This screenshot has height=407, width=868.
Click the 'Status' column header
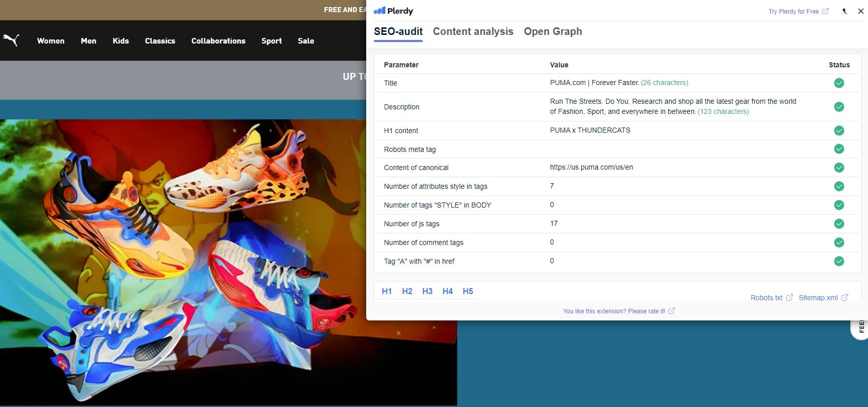[x=839, y=65]
